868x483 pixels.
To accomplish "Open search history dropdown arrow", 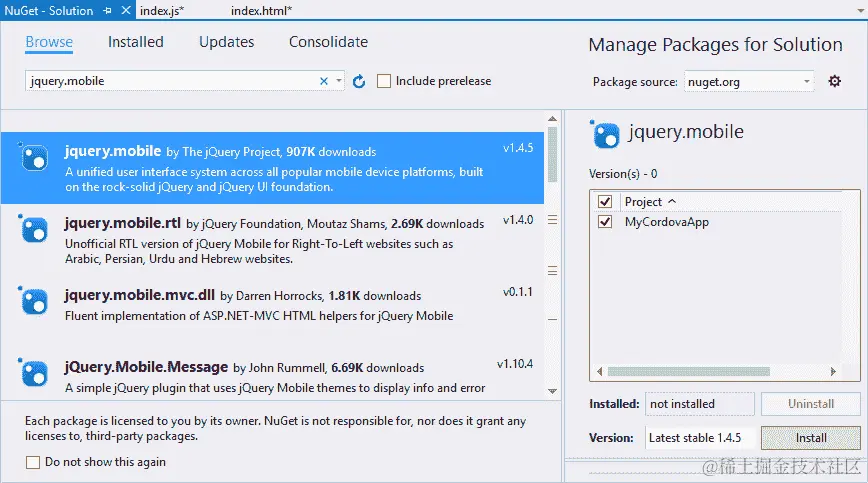I will point(339,81).
